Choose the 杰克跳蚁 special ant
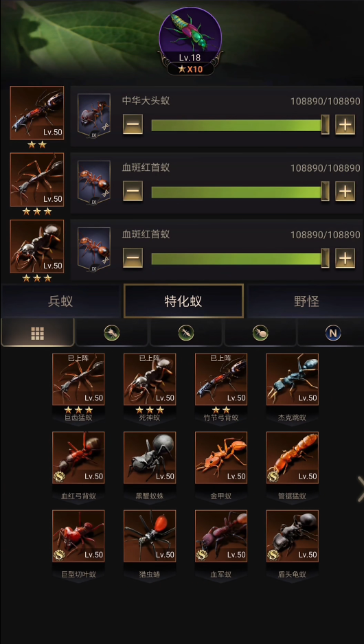The image size is (364, 644). tap(292, 380)
